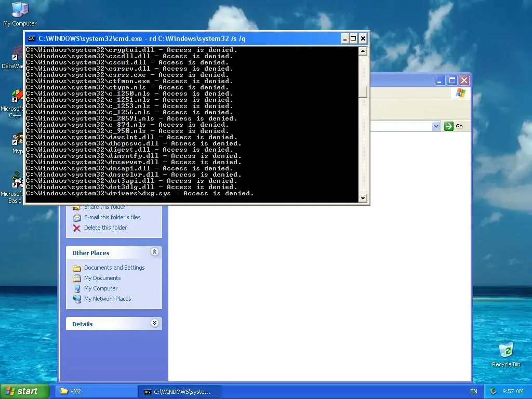Click the E-mail this folder's files icon
This screenshot has height=399, width=532.
point(77,218)
